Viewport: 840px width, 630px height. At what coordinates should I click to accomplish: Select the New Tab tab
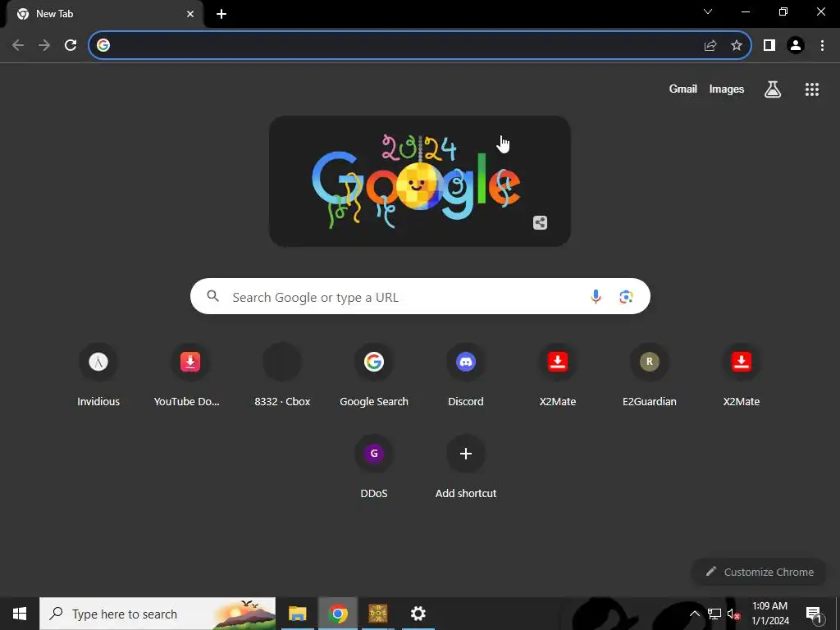[x=104, y=14]
